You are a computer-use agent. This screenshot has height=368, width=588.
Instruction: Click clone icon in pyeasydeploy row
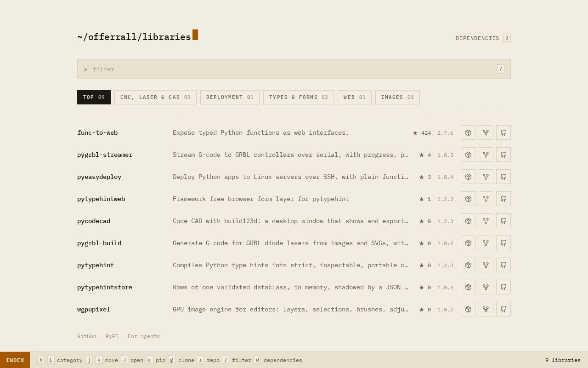click(486, 177)
